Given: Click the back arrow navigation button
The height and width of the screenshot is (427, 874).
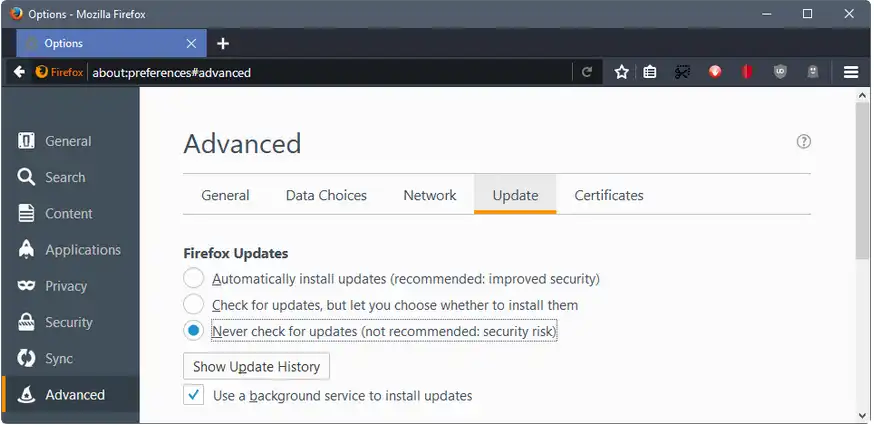Looking at the screenshot, I should tap(20, 72).
